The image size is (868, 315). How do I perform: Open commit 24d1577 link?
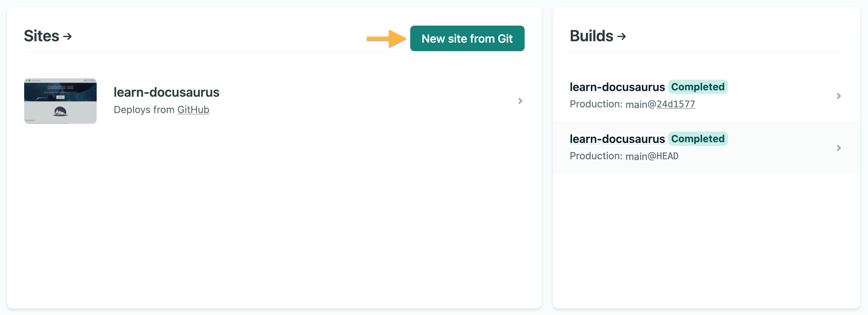click(x=675, y=104)
